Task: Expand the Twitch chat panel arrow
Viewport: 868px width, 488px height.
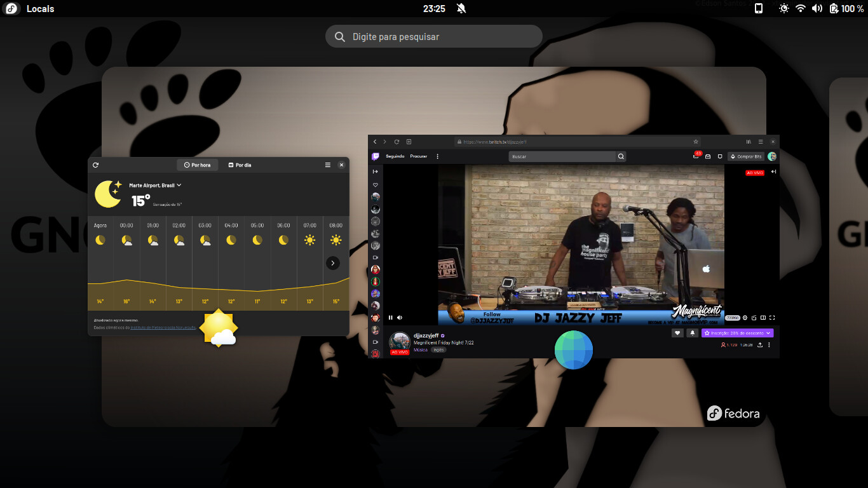Action: pos(773,172)
